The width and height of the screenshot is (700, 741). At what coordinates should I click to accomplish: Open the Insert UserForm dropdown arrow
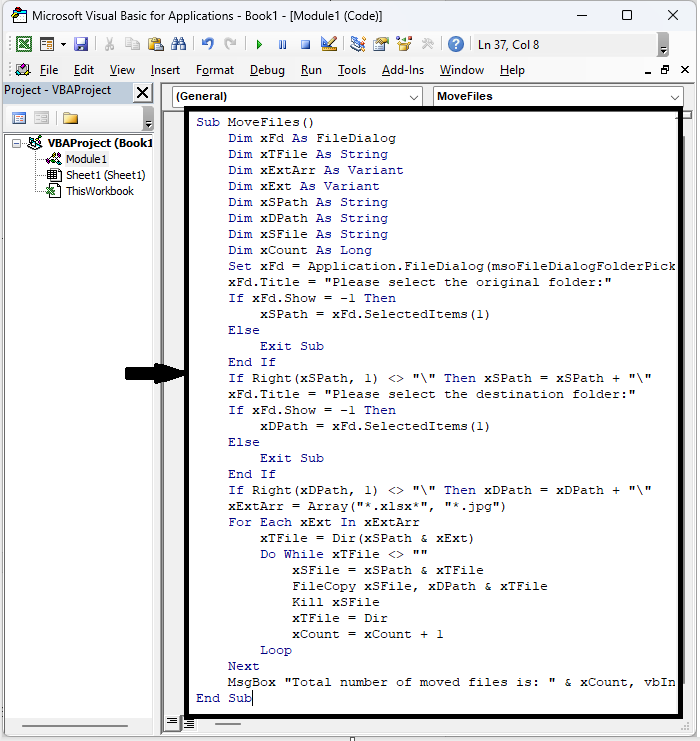coord(63,45)
